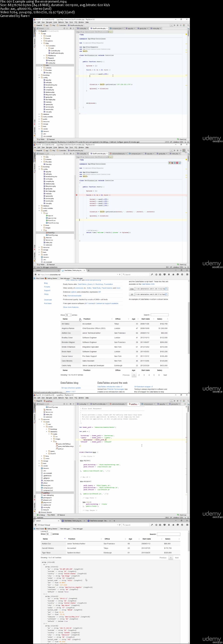Open TODO tool button in 00:03:10 PhpStorm frame
223x644 pixels.
(41, 139)
